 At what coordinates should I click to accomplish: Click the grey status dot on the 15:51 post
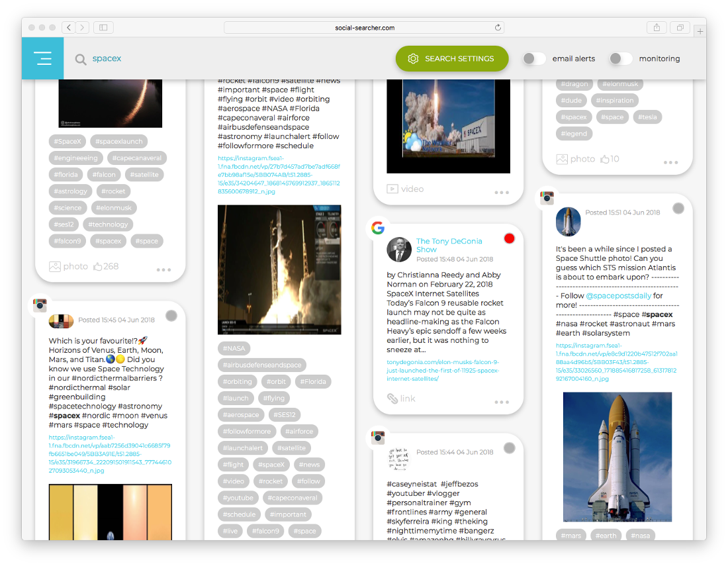point(678,209)
